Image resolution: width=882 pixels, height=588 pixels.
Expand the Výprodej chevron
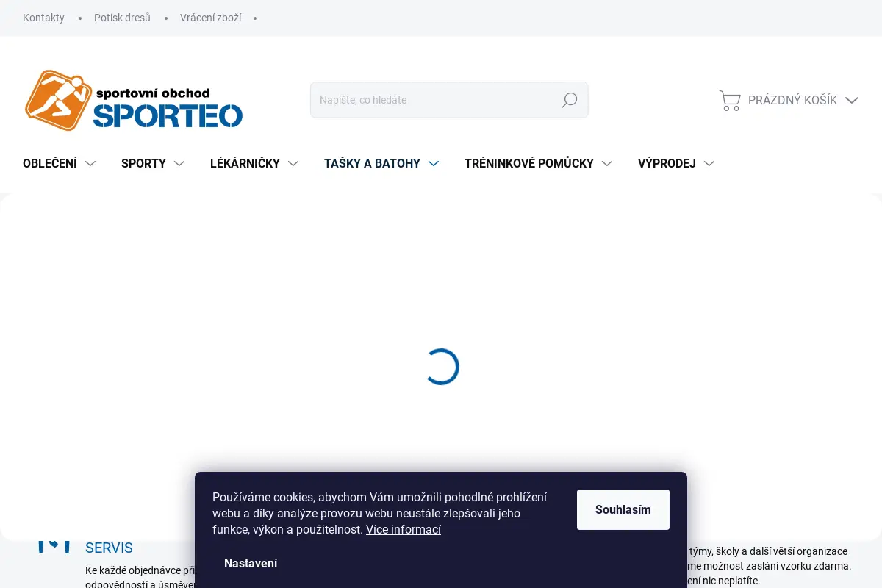[x=709, y=163]
